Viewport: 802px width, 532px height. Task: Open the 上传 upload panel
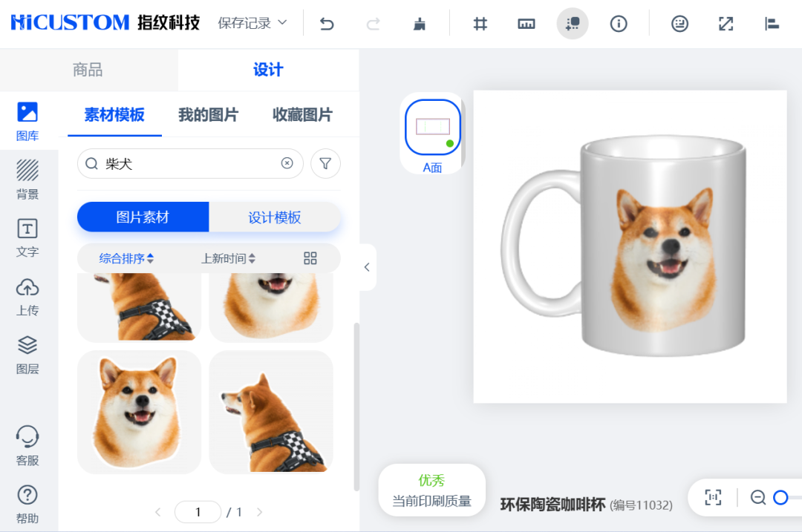[x=27, y=295]
